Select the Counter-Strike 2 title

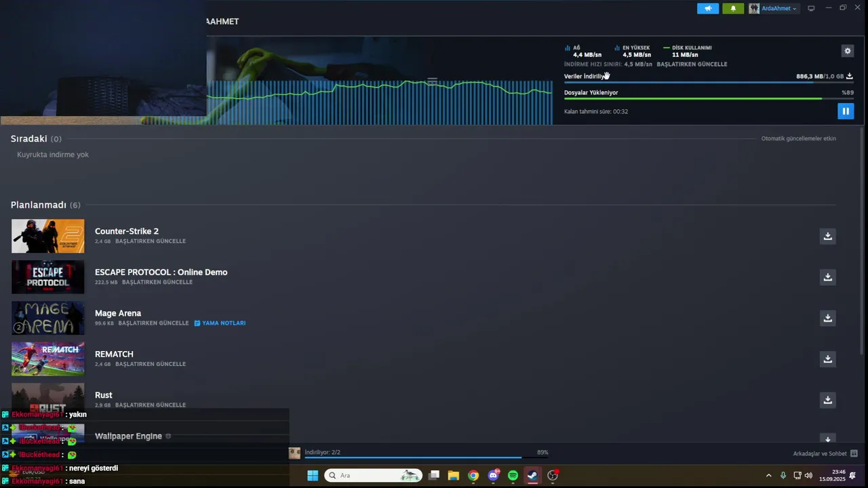[127, 231]
